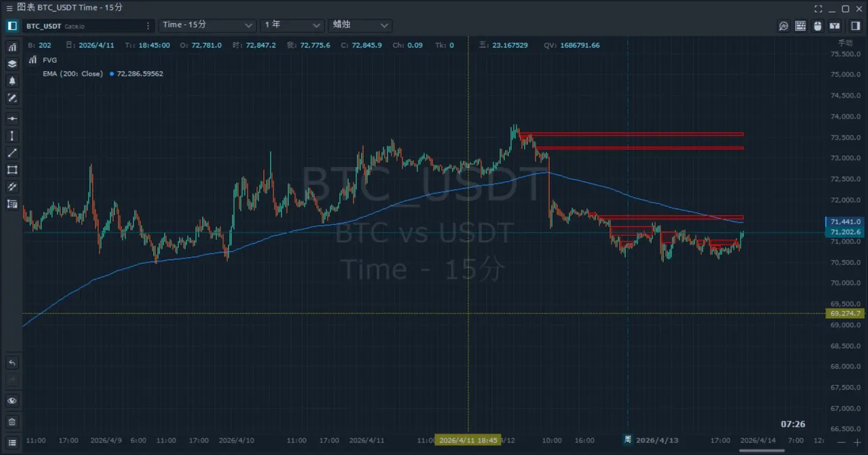The image size is (868, 455).
Task: Click the 2026/4/11 18:45 time label
Action: pyautogui.click(x=468, y=440)
